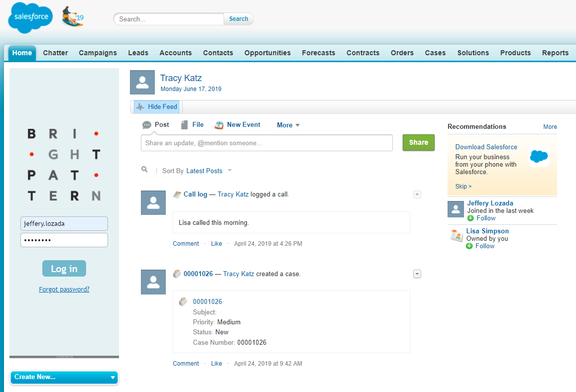Viewport: 576px width, 392px height.
Task: Open the Sort By Latest Posts dropdown
Action: [x=209, y=171]
